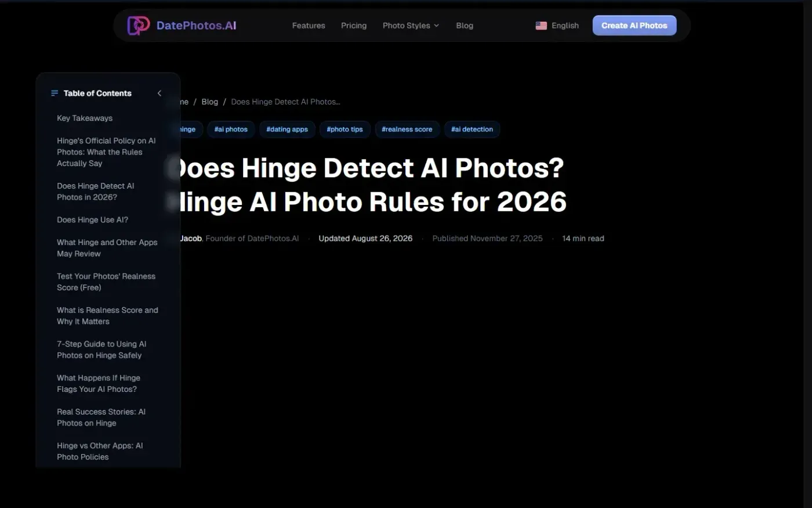Jump to What Happens If Hinge Flags section
Viewport: 812px width, 508px height.
(99, 384)
